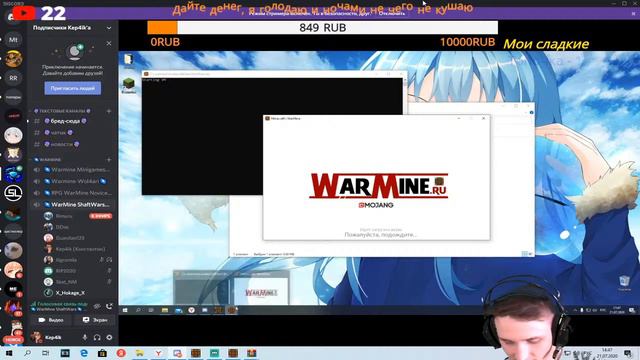Add a channel to the text channels category
Viewport: 640px width, 360px height.
[x=109, y=111]
